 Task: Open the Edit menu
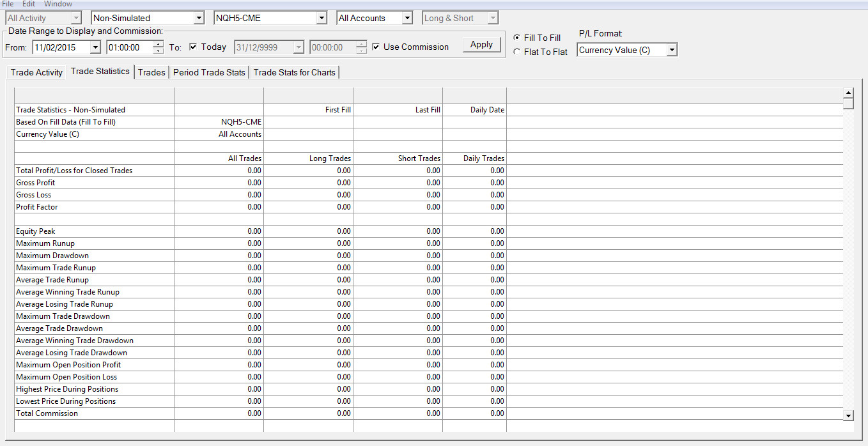29,4
